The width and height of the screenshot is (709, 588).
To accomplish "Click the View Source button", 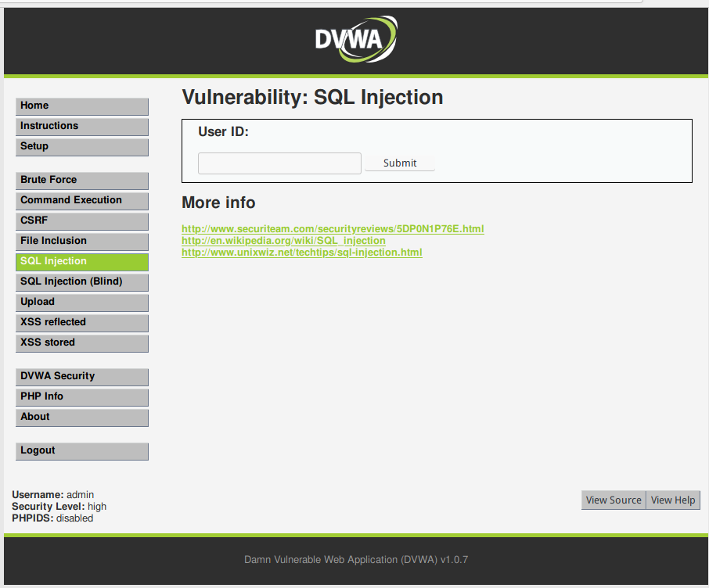I will 614,500.
